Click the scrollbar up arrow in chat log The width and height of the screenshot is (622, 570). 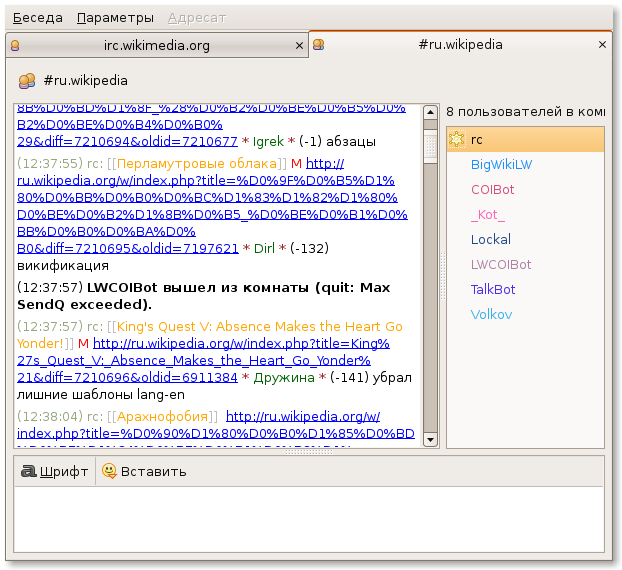[x=430, y=113]
